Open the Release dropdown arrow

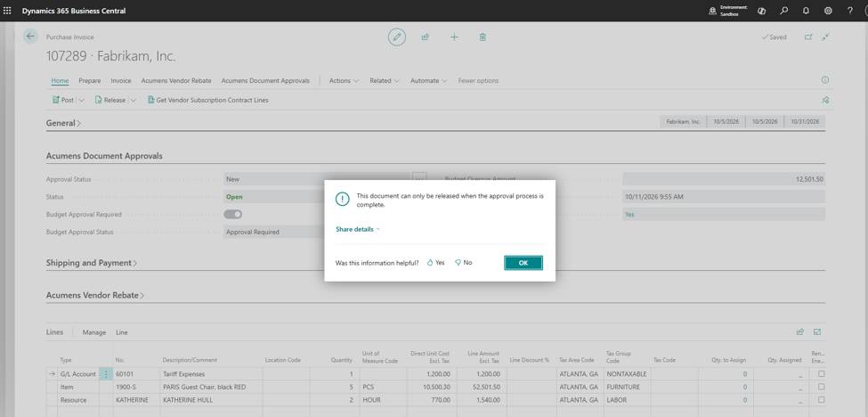[x=133, y=100]
